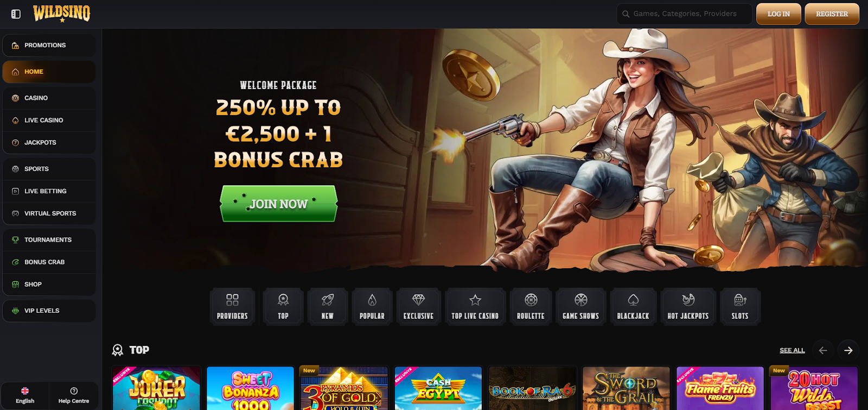Click the Popular flame category

(x=372, y=307)
